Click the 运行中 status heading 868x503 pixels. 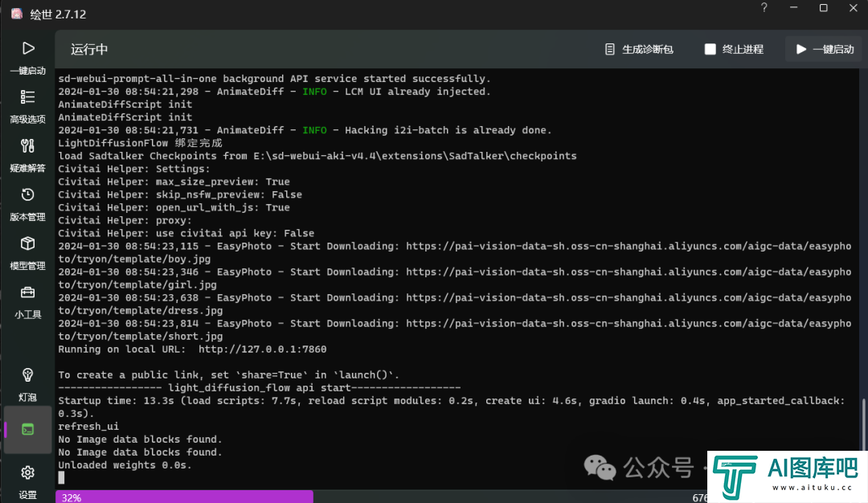pos(89,49)
